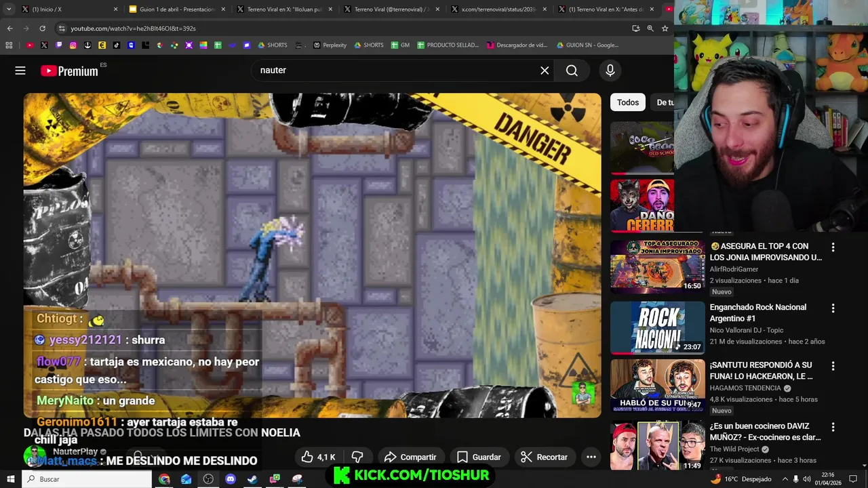Viewport: 868px width, 488px height.
Task: Switch to Terreno Viral IlloJuan tab
Action: (x=283, y=9)
